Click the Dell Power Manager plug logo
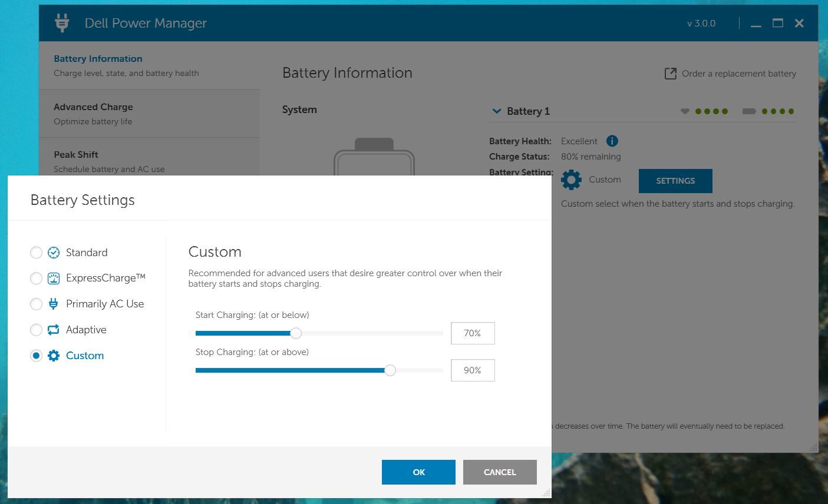Viewport: 828px width, 504px height. coord(62,23)
